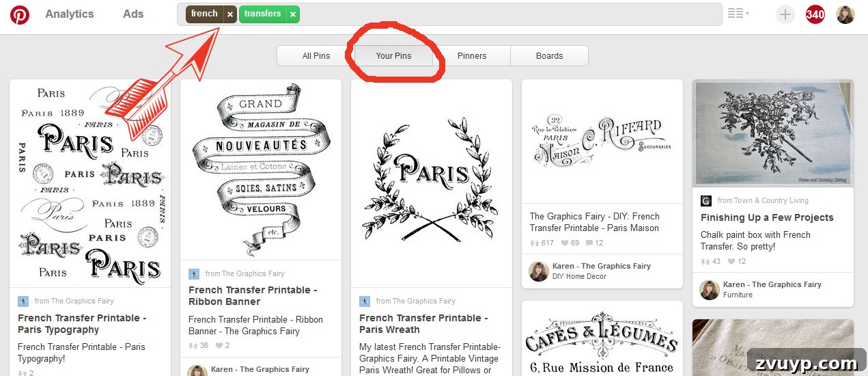Image resolution: width=868 pixels, height=376 pixels.
Task: Open the Analytics menu
Action: pos(70,14)
